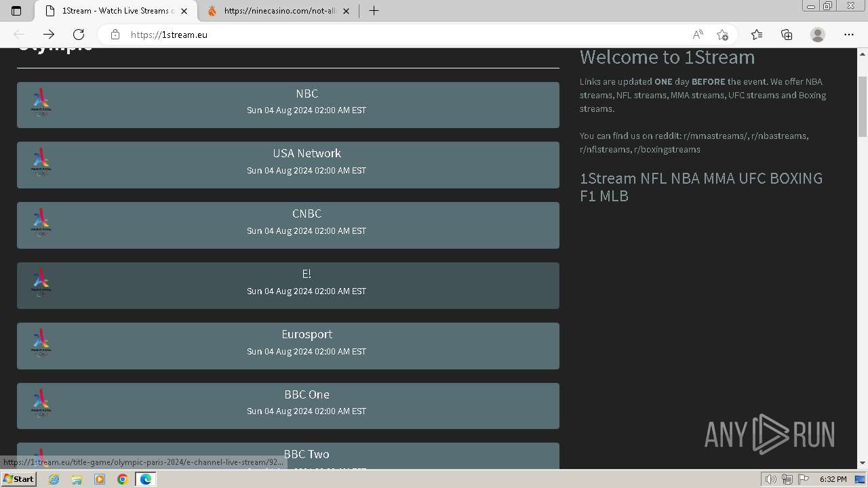Click the Eurosport stream date text
Viewport: 868px width, 488px height.
point(307,351)
